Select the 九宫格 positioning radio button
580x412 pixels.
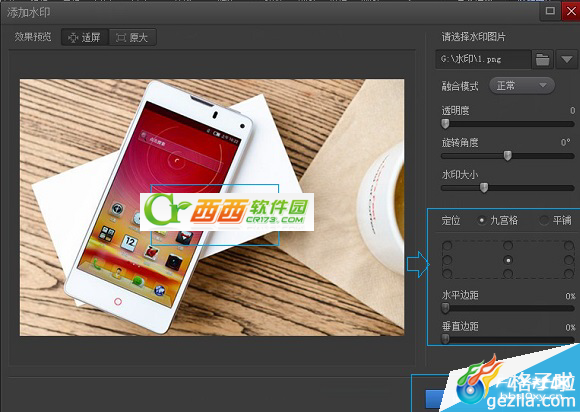click(481, 220)
